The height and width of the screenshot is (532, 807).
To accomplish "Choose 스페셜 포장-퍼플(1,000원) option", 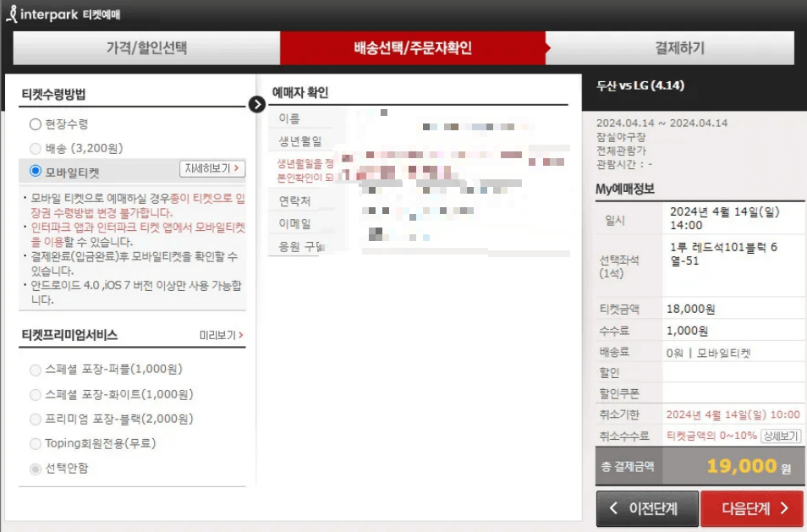I will click(x=35, y=370).
